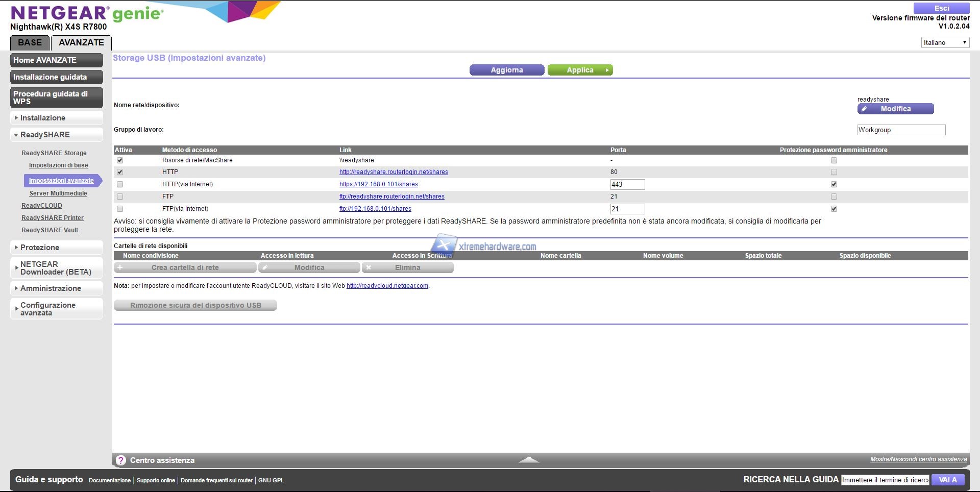Click the Esci logout button
980x492 pixels.
941,8
